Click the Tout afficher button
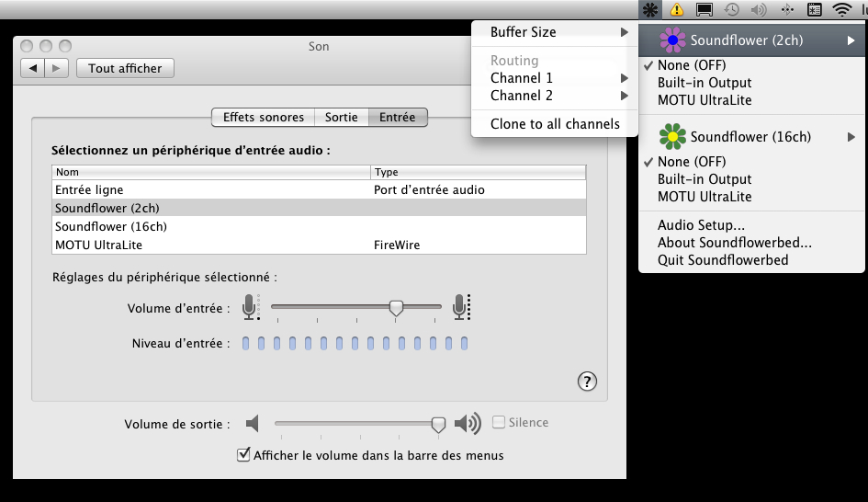Screen dimensions: 868x502 [x=125, y=68]
